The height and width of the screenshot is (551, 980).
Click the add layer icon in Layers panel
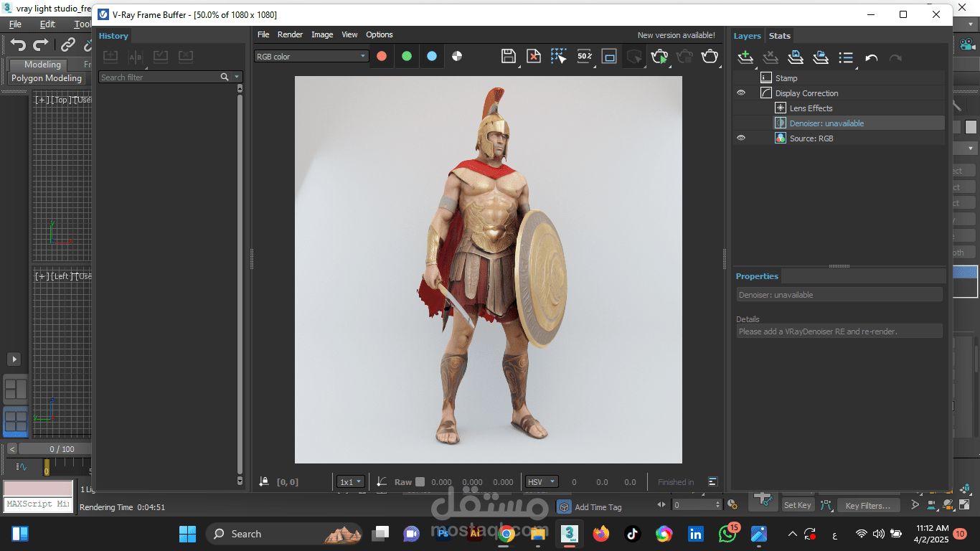pos(745,57)
